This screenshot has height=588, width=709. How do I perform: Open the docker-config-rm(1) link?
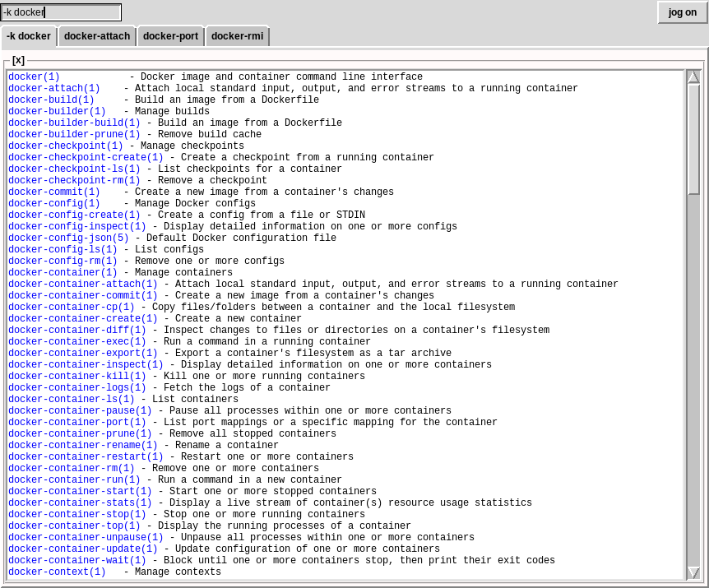click(x=63, y=262)
